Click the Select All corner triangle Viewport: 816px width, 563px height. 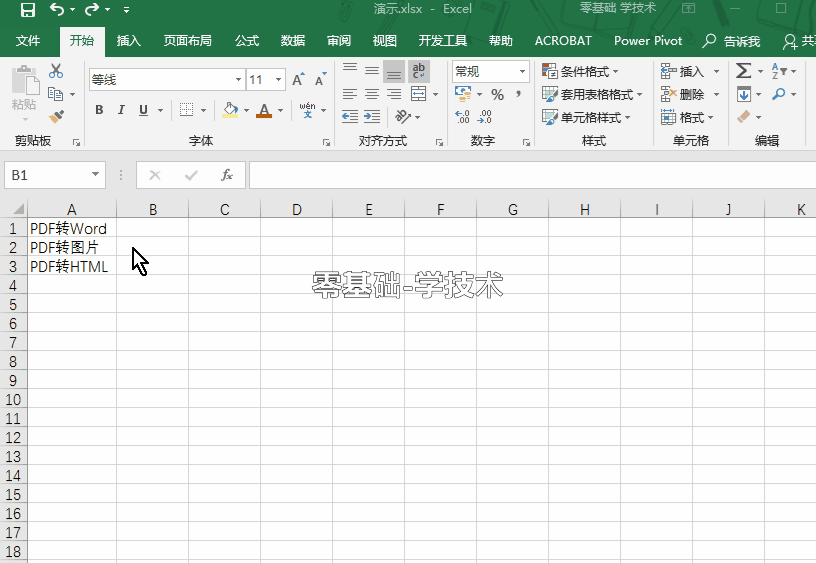17,209
